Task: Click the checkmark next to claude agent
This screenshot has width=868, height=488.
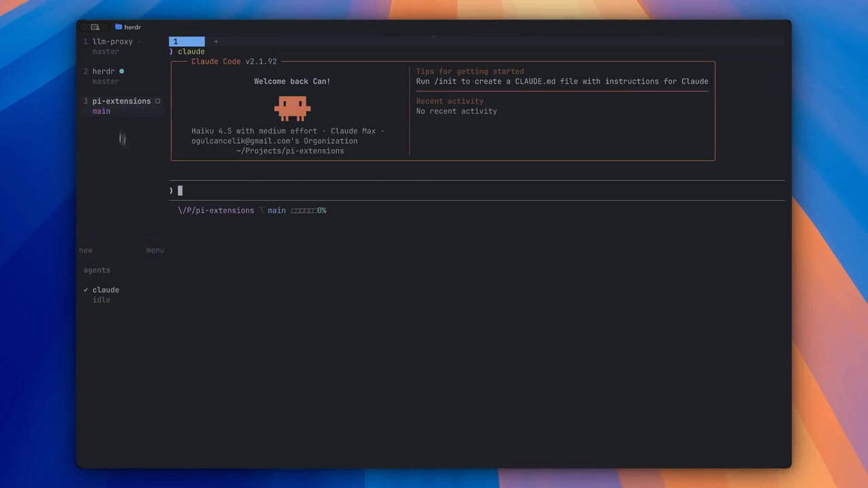Action: click(x=86, y=290)
